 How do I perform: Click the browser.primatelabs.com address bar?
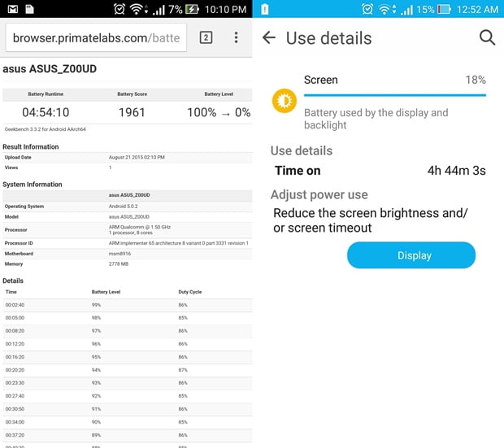[96, 37]
